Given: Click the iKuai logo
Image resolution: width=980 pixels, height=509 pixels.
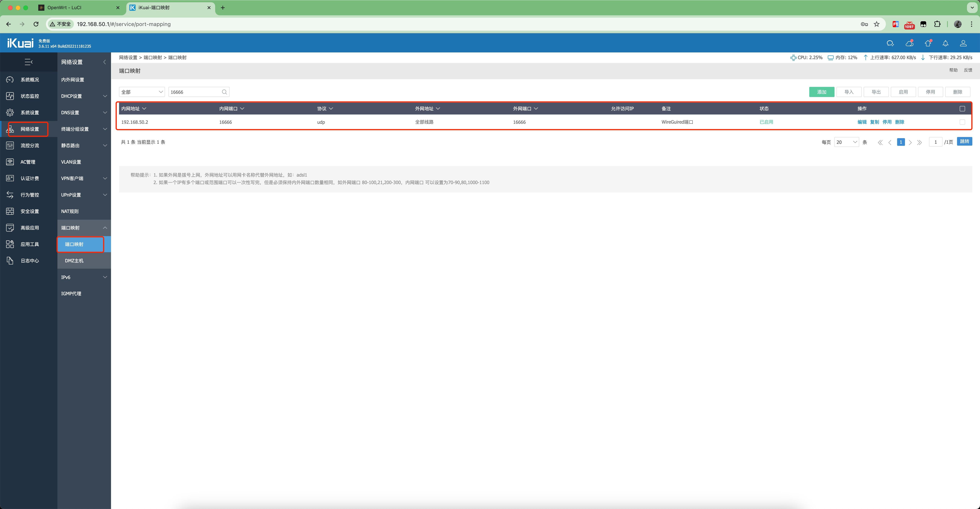Looking at the screenshot, I should pyautogui.click(x=20, y=43).
